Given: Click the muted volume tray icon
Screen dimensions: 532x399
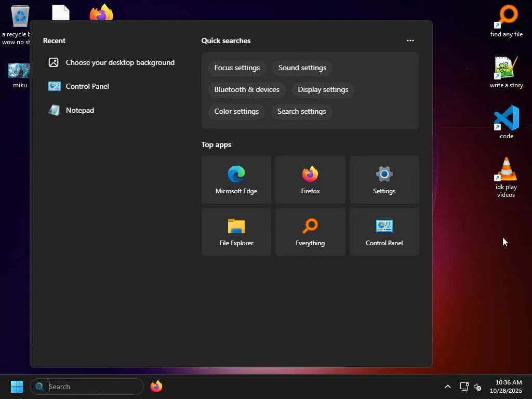Looking at the screenshot, I should [x=477, y=387].
